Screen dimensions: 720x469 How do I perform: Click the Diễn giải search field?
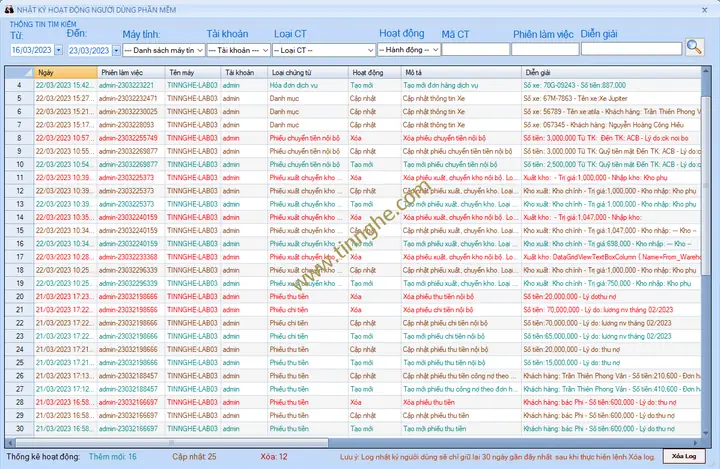pyautogui.click(x=630, y=49)
